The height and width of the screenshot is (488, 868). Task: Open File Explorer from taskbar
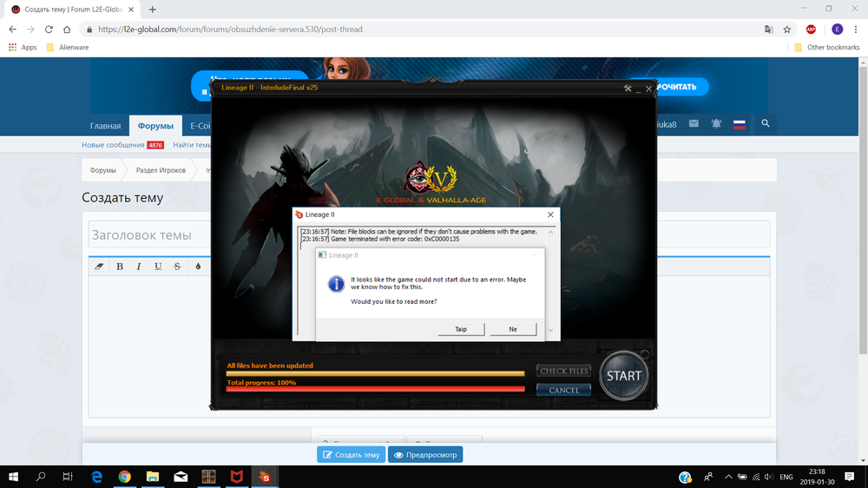point(152,477)
